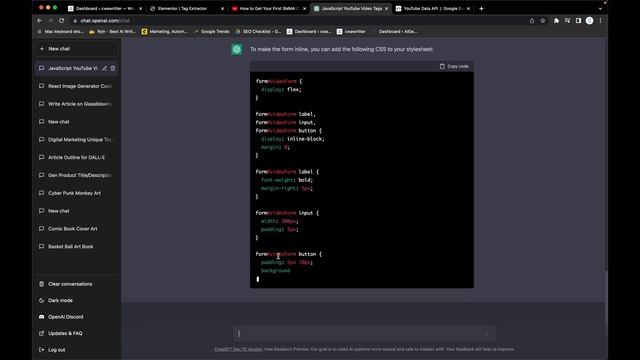This screenshot has width=640, height=360.
Task: Click the ChatGPT avatar icon
Action: [237, 49]
